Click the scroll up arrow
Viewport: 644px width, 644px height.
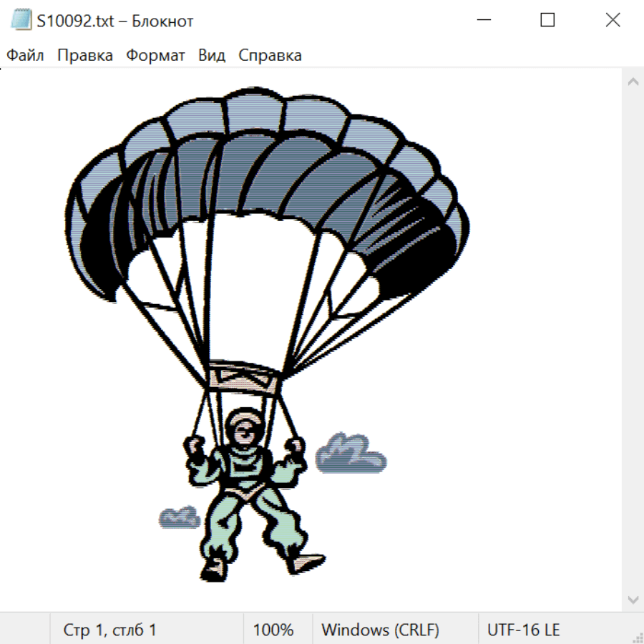point(633,82)
